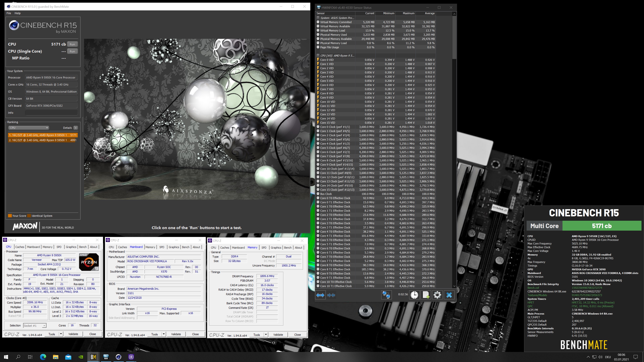This screenshot has height=362, width=644.
Task: Click HWiNFO expand columns double-arrow icon
Action: (320, 295)
